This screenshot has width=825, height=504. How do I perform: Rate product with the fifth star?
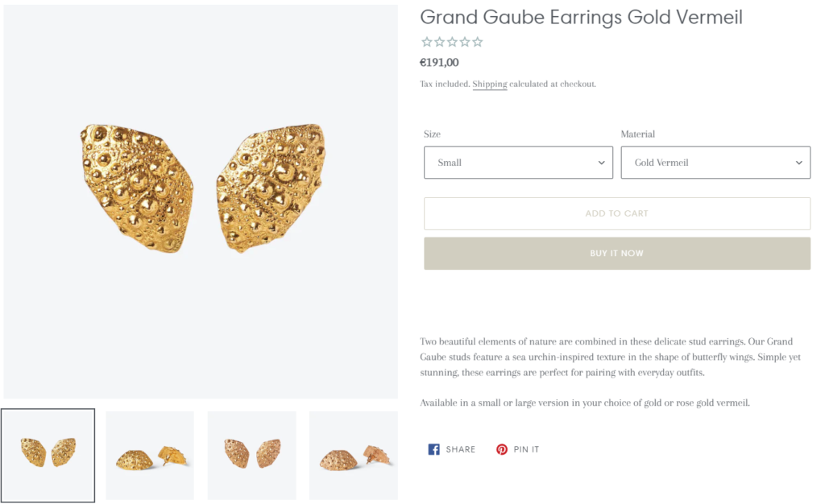pos(477,42)
